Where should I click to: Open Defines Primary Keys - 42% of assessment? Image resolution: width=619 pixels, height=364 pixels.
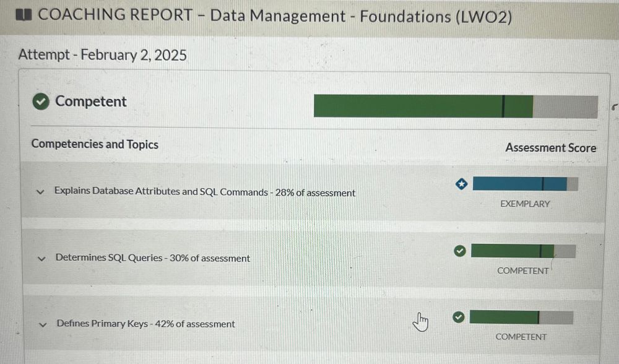[146, 324]
